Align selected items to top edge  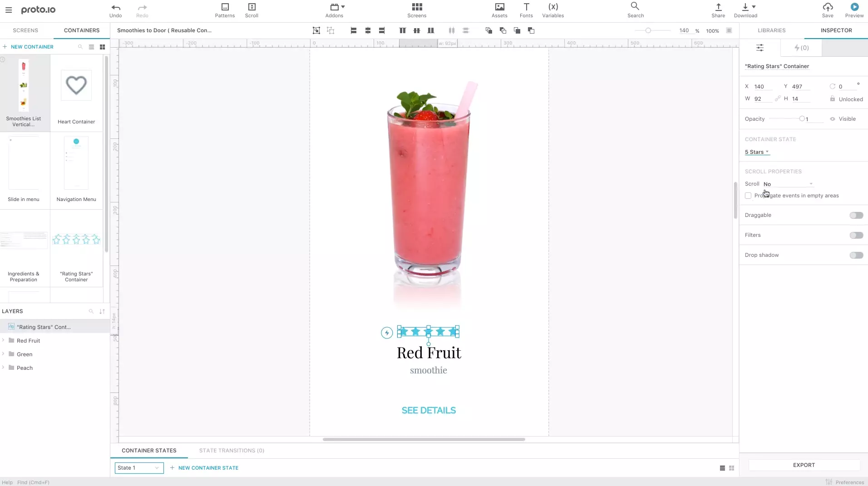[x=402, y=30]
